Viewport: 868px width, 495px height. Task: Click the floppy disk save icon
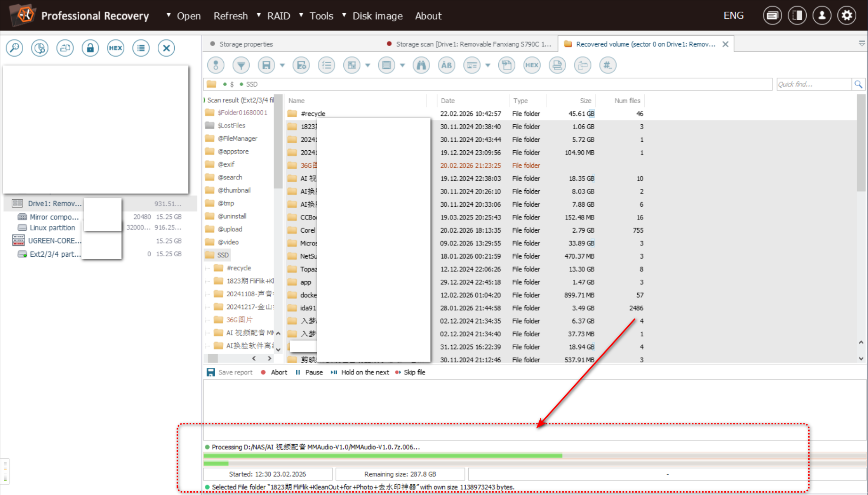[266, 65]
